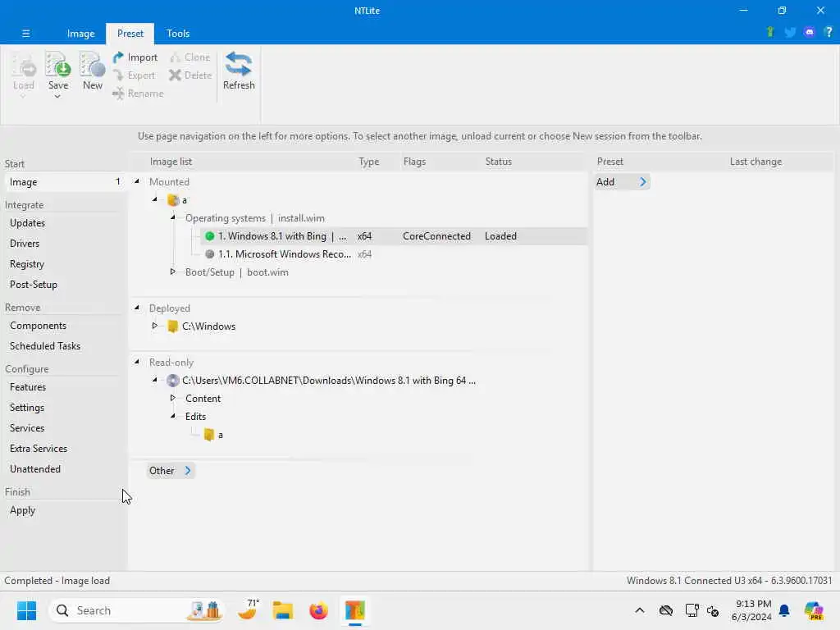This screenshot has width=840, height=630.
Task: Click the green upgrade arrow icon
Action: point(770,32)
